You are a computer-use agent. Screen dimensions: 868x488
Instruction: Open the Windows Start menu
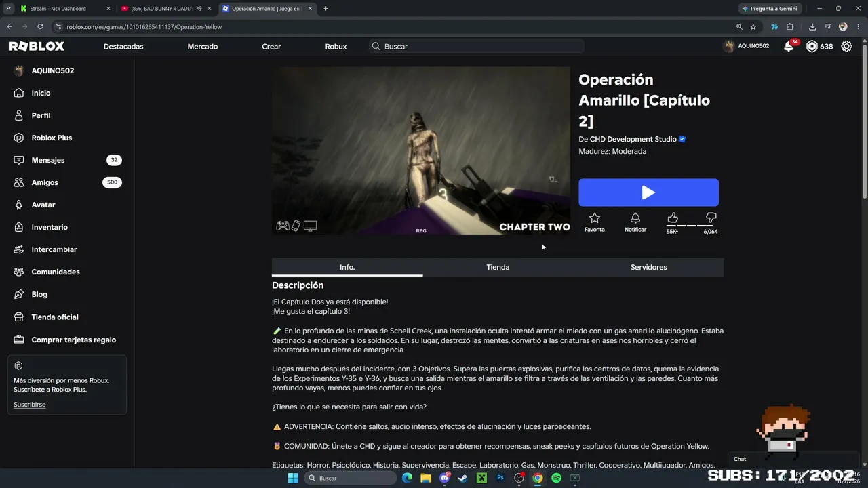(x=293, y=478)
